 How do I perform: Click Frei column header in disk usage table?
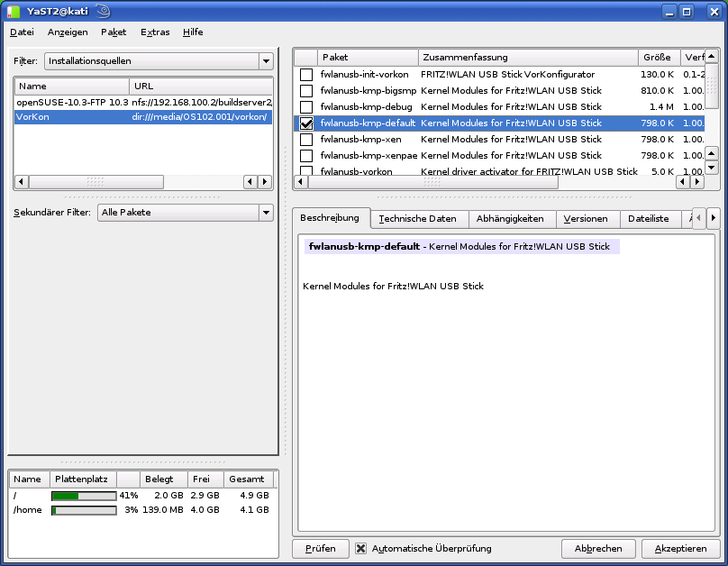pyautogui.click(x=205, y=479)
